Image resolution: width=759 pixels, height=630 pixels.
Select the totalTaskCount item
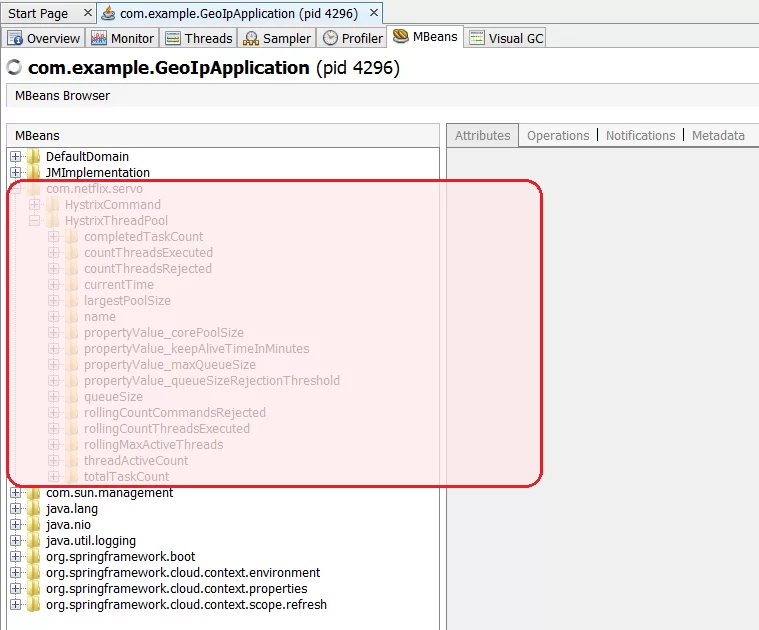point(126,477)
